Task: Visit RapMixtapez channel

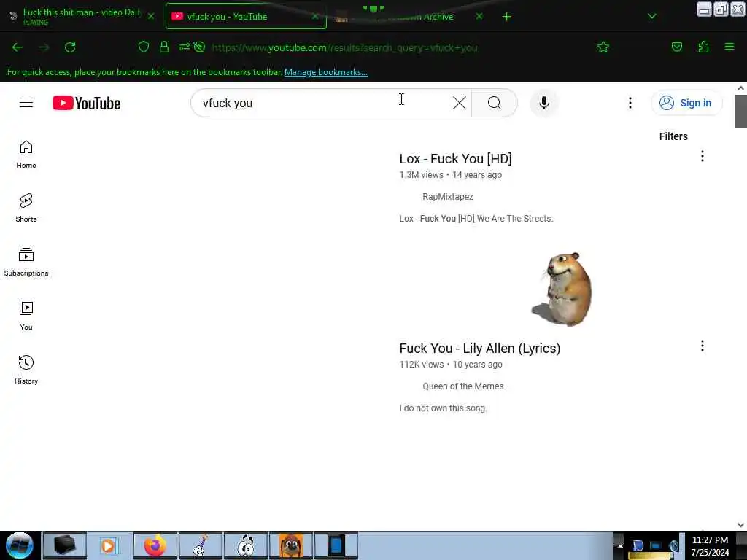Action: [x=447, y=197]
